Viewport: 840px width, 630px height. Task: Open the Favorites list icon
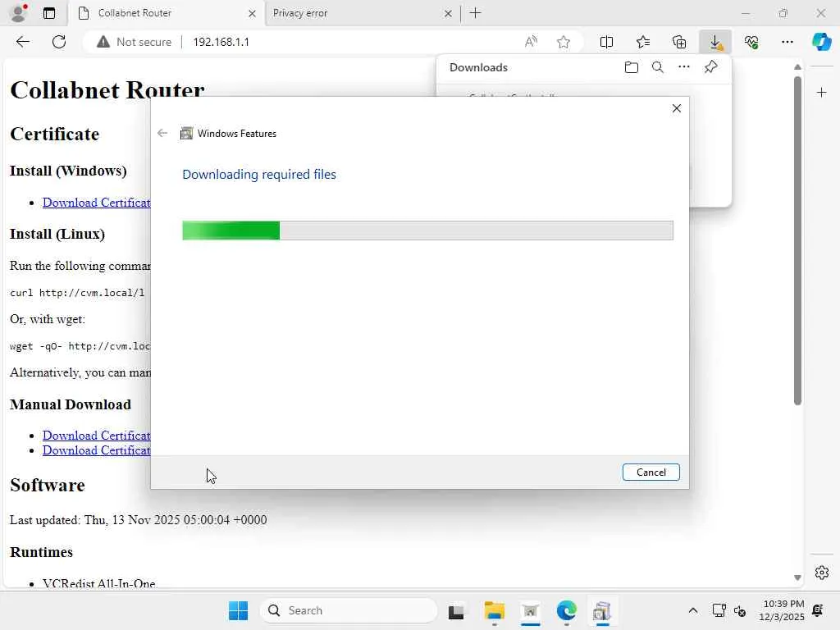[x=643, y=42]
